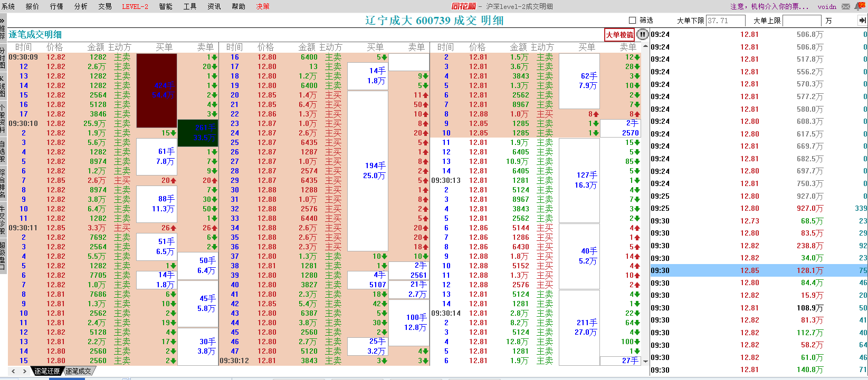Image resolution: width=868 pixels, height=380 pixels.
Task: Click the 108.9万 amount in the right list
Action: [x=809, y=308]
